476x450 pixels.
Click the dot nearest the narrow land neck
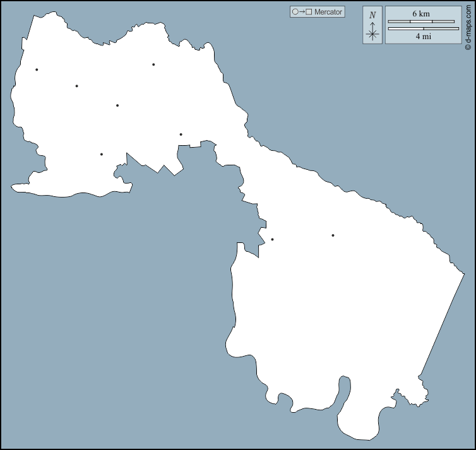pos(181,134)
